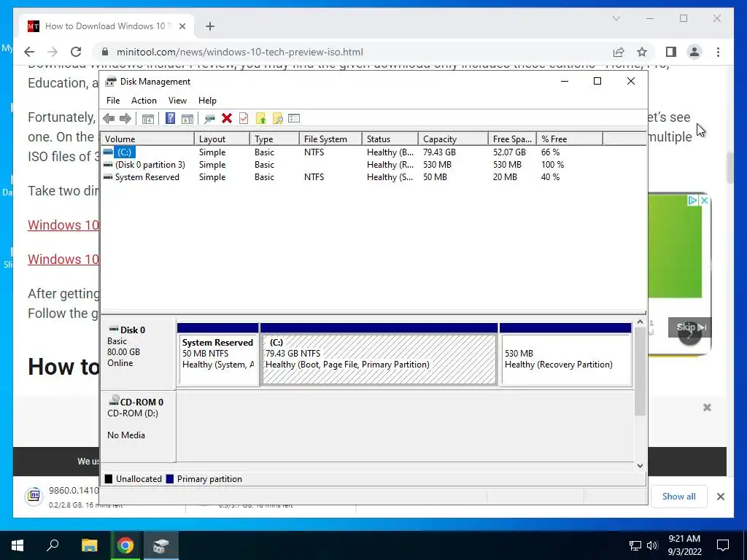Open File Explorer from the taskbar
Screen dimensions: 747x560
(x=89, y=545)
